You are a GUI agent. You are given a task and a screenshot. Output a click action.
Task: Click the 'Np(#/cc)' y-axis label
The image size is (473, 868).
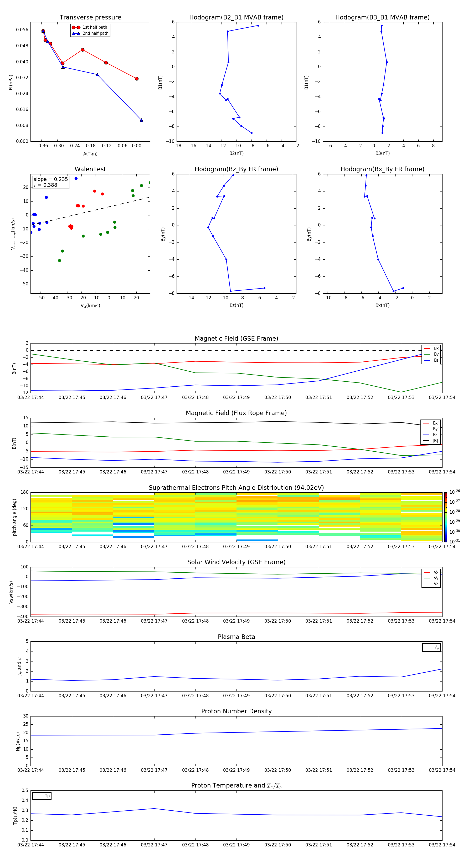18,741
